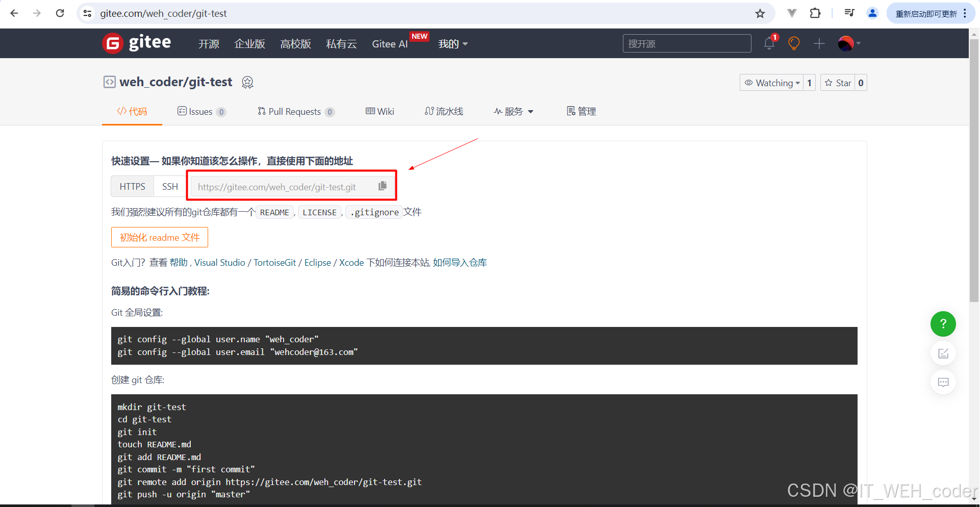Open the 流水线 tab
980x507 pixels.
coord(444,111)
